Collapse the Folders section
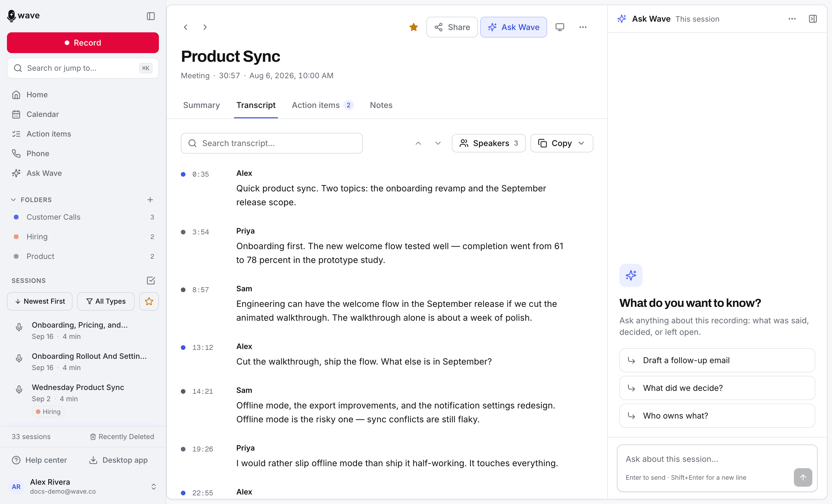This screenshot has height=504, width=832. (x=31, y=200)
